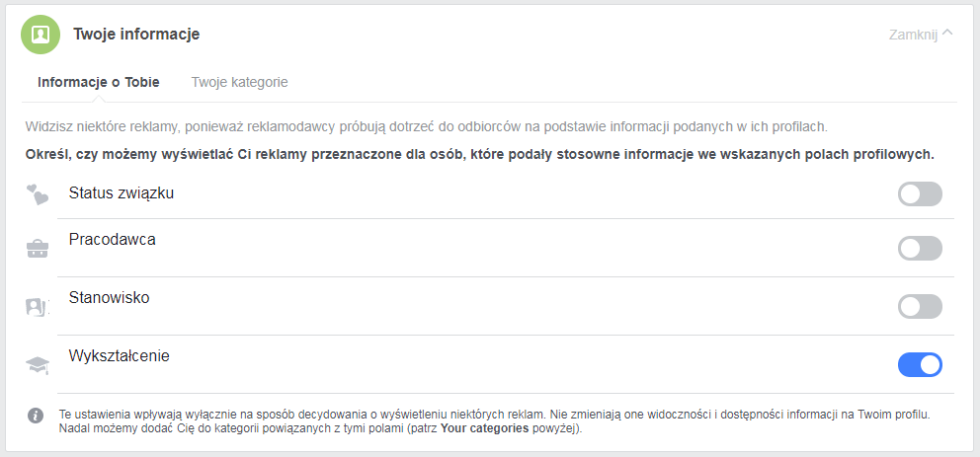The height and width of the screenshot is (457, 980).
Task: Click the Zamknij text to close the section
Action: tap(913, 35)
